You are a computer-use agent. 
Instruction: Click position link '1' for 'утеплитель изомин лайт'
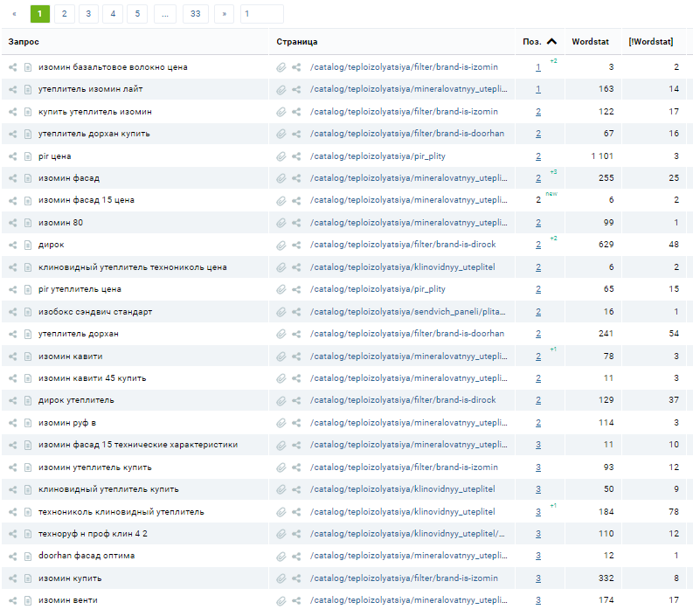[x=538, y=89]
